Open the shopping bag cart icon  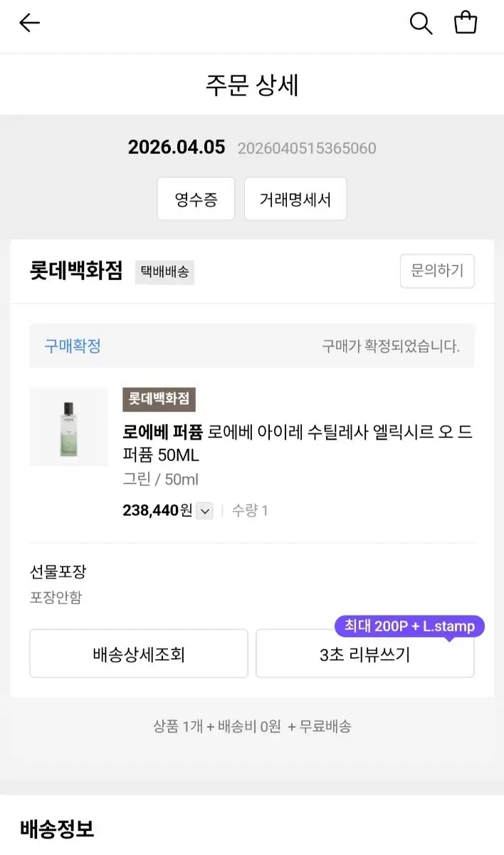(466, 23)
